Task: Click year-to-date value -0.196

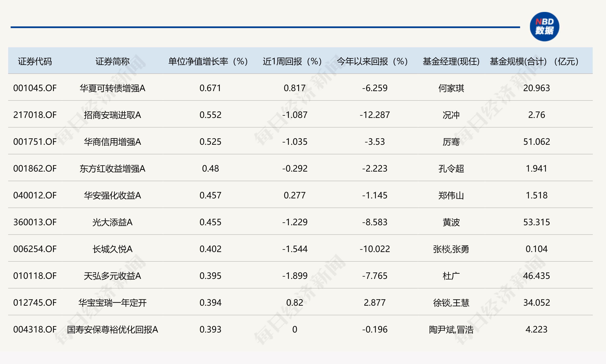Action: click(x=375, y=330)
